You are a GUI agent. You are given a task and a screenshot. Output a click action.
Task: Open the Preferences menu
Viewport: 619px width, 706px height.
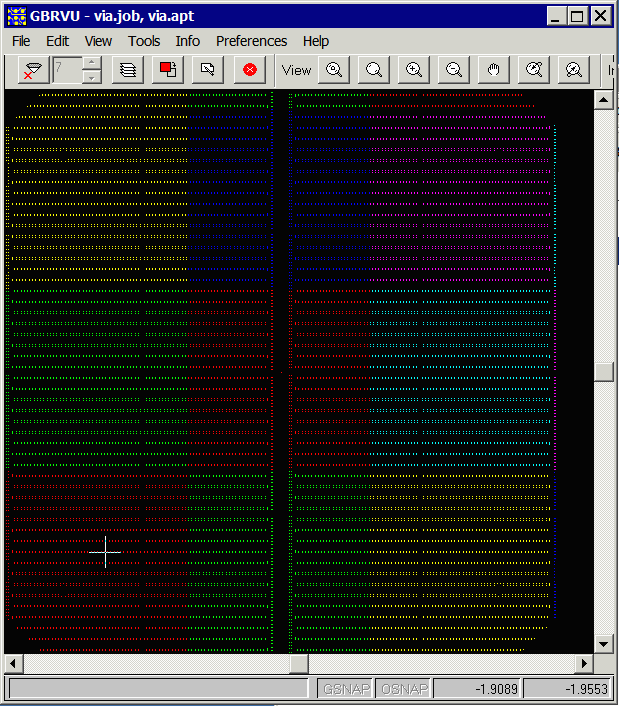[x=252, y=41]
